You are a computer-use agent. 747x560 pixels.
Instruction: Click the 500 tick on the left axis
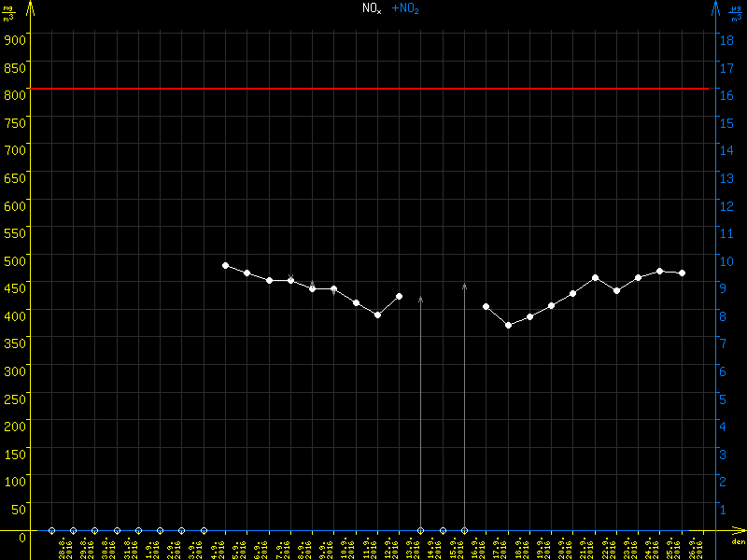pyautogui.click(x=14, y=259)
